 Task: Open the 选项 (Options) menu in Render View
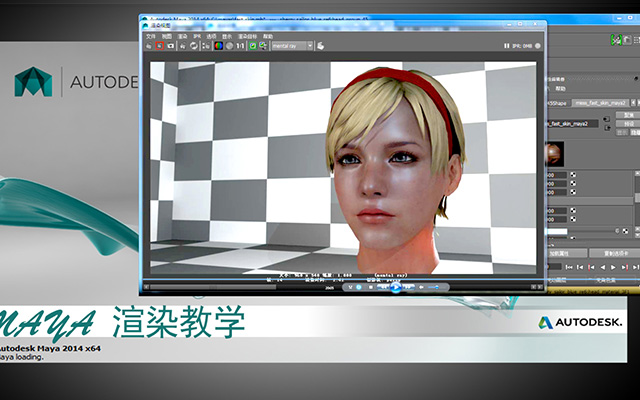pos(211,37)
